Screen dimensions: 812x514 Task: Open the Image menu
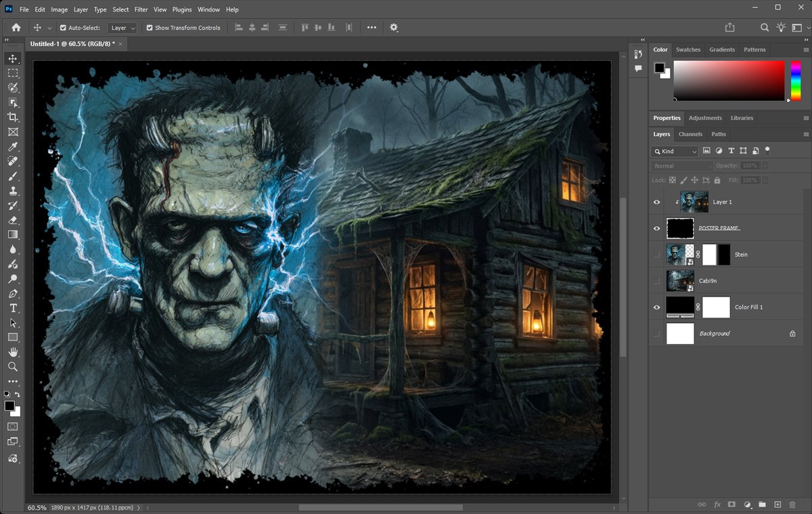(x=60, y=9)
